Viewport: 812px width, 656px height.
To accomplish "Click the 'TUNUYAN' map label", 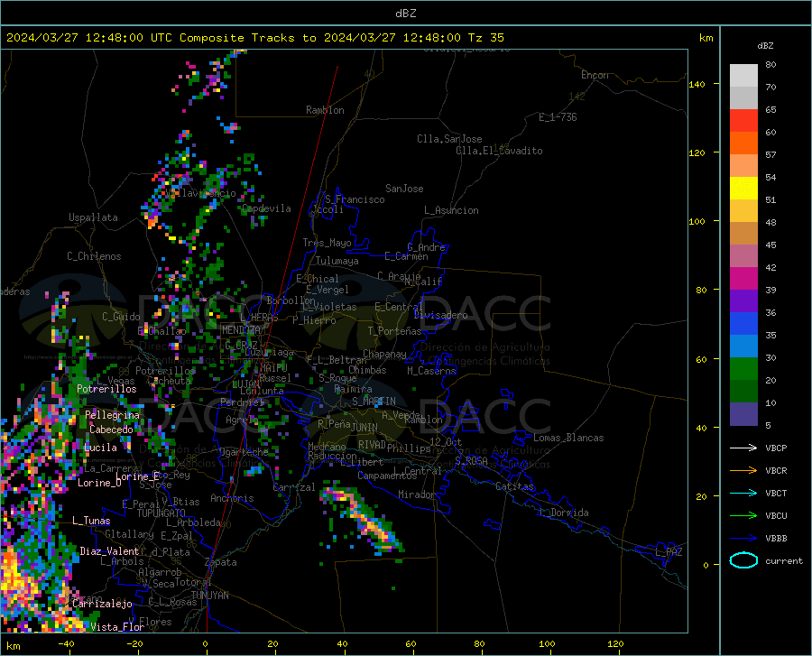I will [x=209, y=596].
